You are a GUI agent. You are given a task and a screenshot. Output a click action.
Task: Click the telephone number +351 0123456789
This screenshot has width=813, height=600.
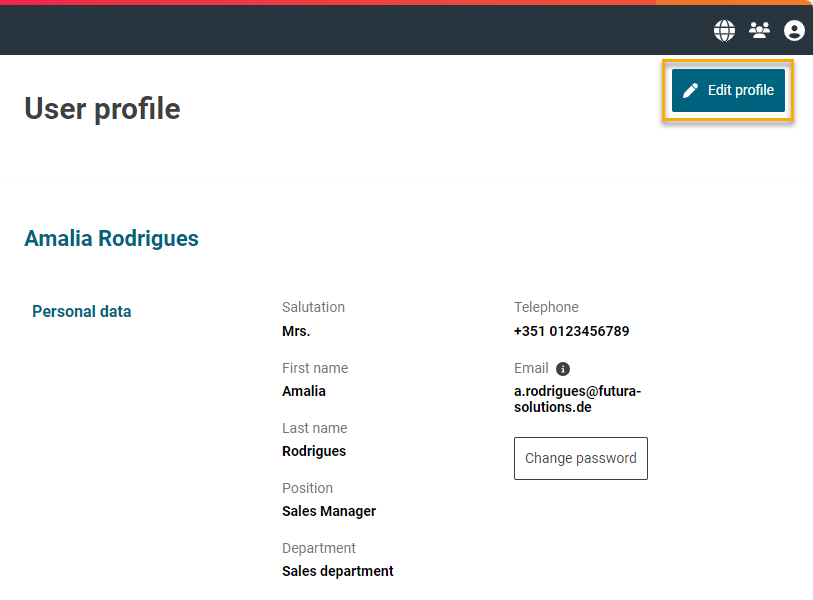(572, 331)
